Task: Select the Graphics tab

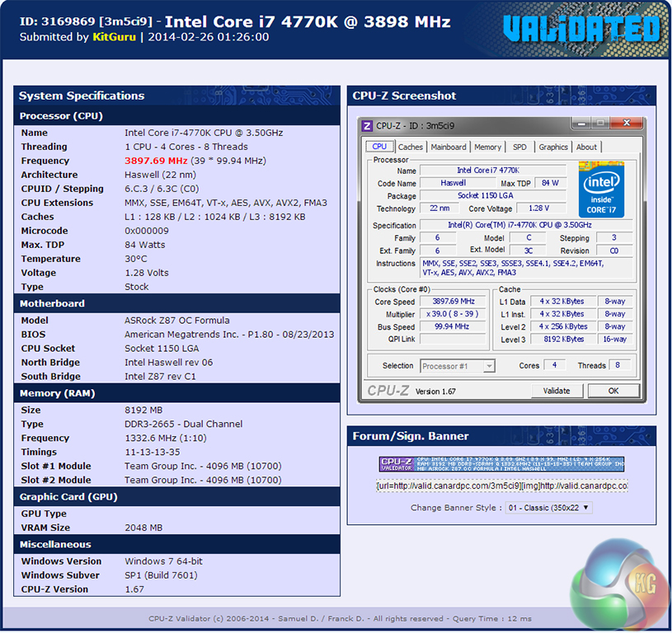Action: [553, 147]
